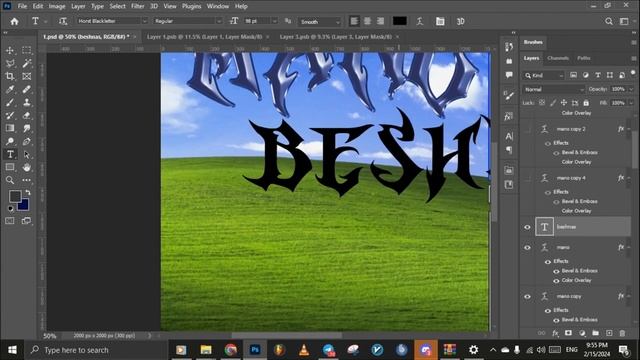Select the Frame tool

point(27,76)
